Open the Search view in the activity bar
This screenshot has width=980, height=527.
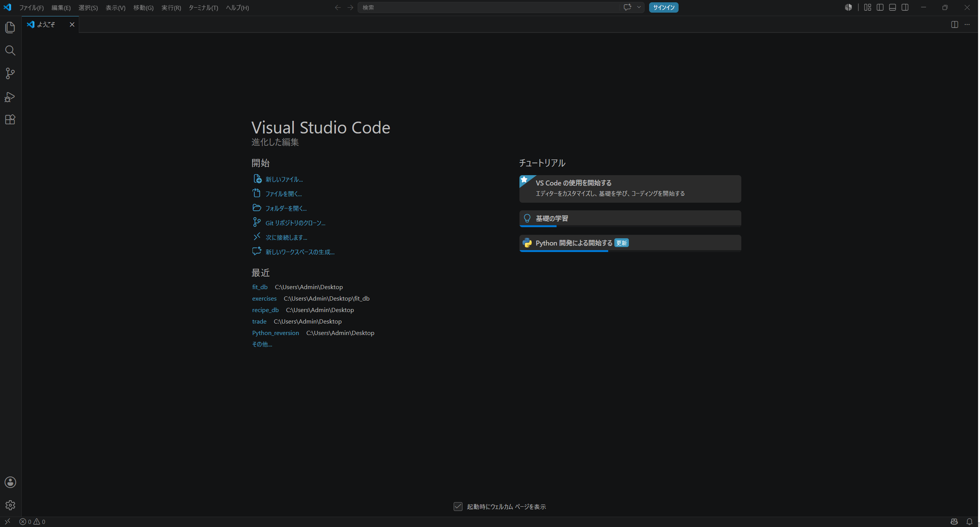(10, 50)
